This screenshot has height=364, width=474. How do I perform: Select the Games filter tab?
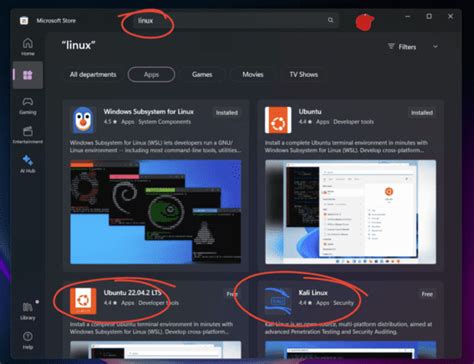pos(202,74)
